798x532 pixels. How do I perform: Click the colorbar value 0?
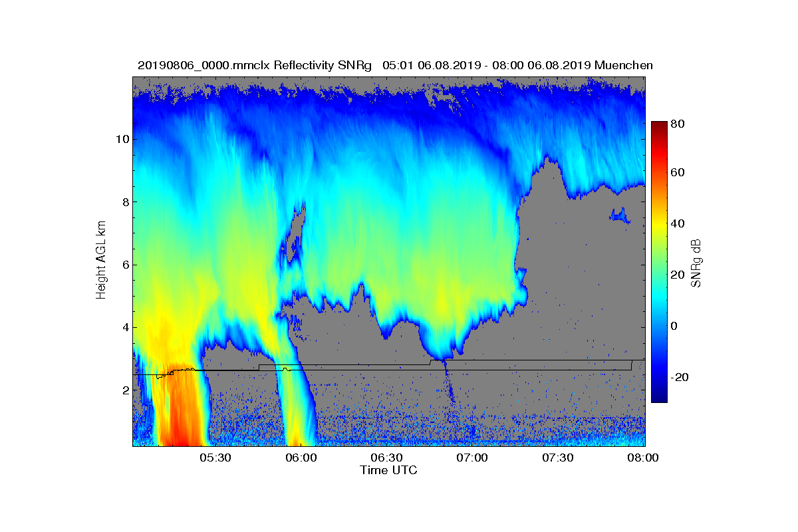pyautogui.click(x=675, y=326)
